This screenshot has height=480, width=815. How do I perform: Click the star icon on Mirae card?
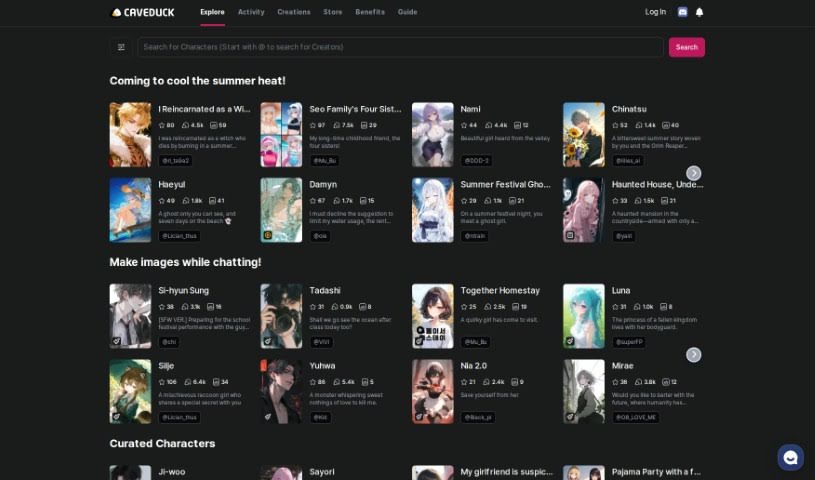(615, 382)
